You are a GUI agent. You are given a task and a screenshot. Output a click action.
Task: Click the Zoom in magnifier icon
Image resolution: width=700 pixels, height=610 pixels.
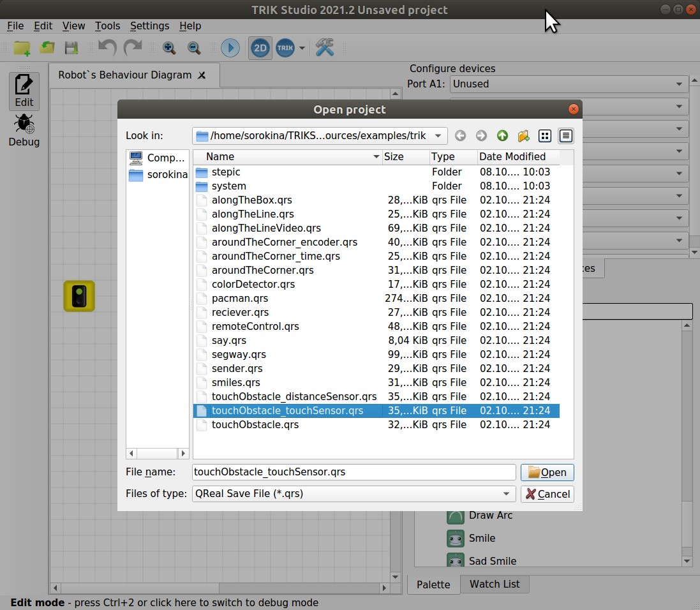168,48
